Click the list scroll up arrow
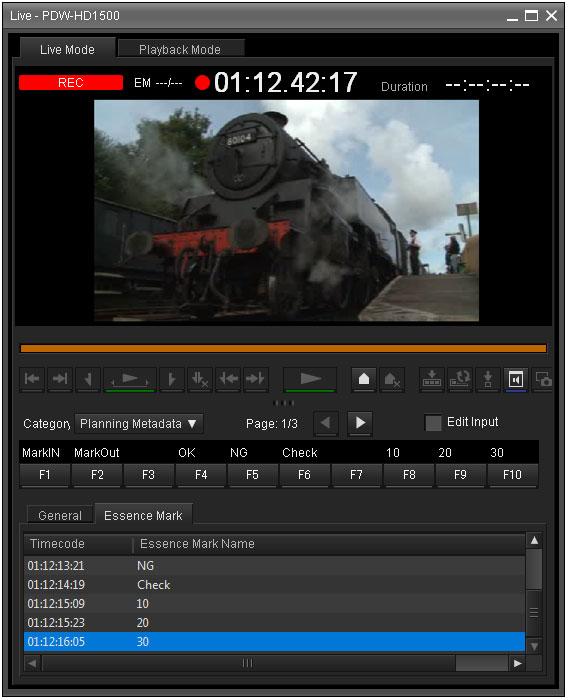 click(x=534, y=541)
